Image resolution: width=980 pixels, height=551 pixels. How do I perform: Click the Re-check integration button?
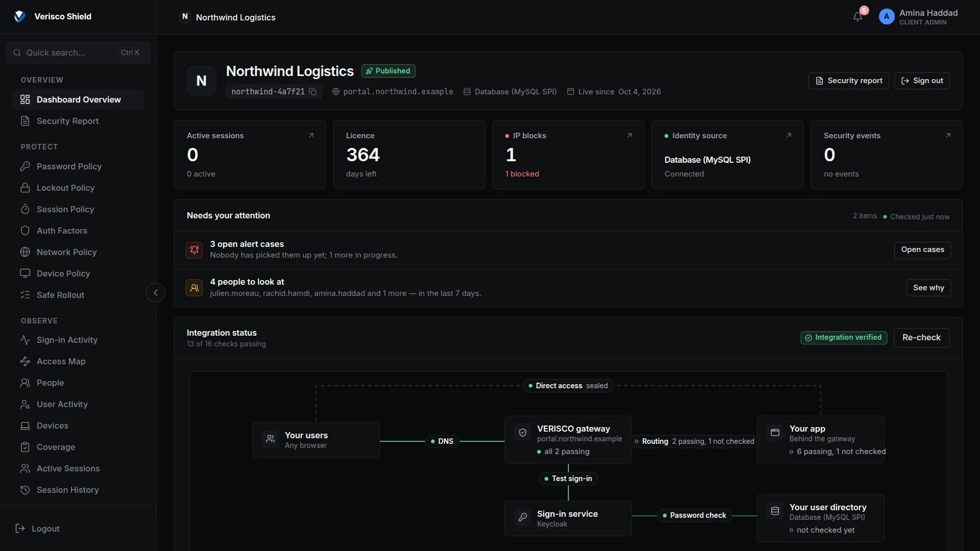[921, 338]
